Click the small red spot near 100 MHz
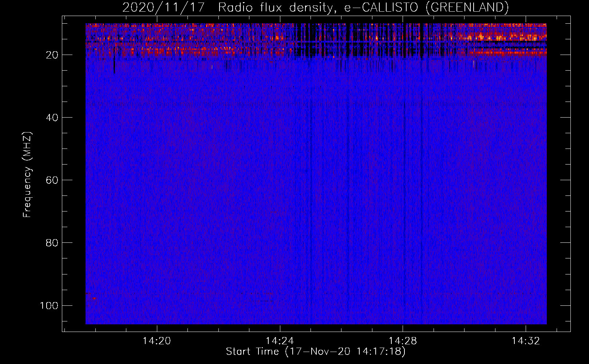Image resolution: width=589 pixels, height=364 pixels. (95, 298)
